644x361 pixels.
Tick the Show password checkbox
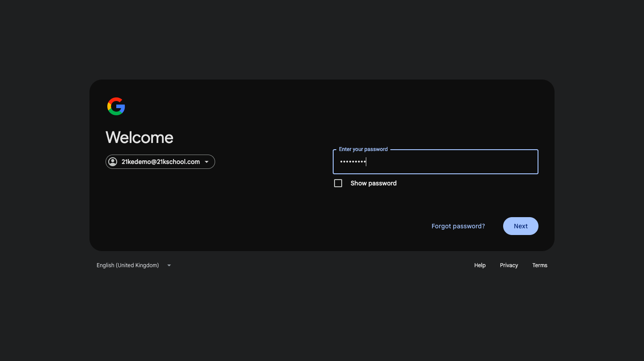pyautogui.click(x=338, y=183)
